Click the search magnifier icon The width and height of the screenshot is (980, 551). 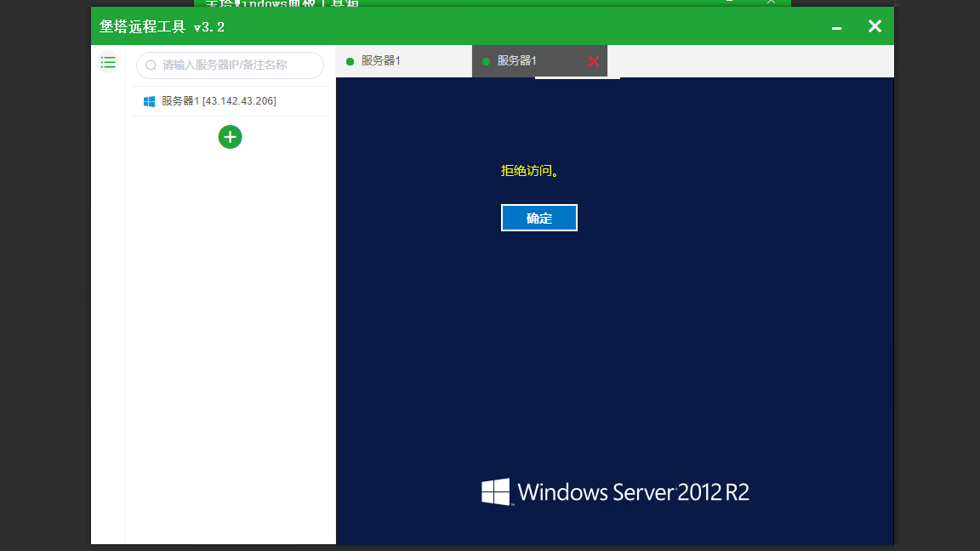[x=151, y=65]
